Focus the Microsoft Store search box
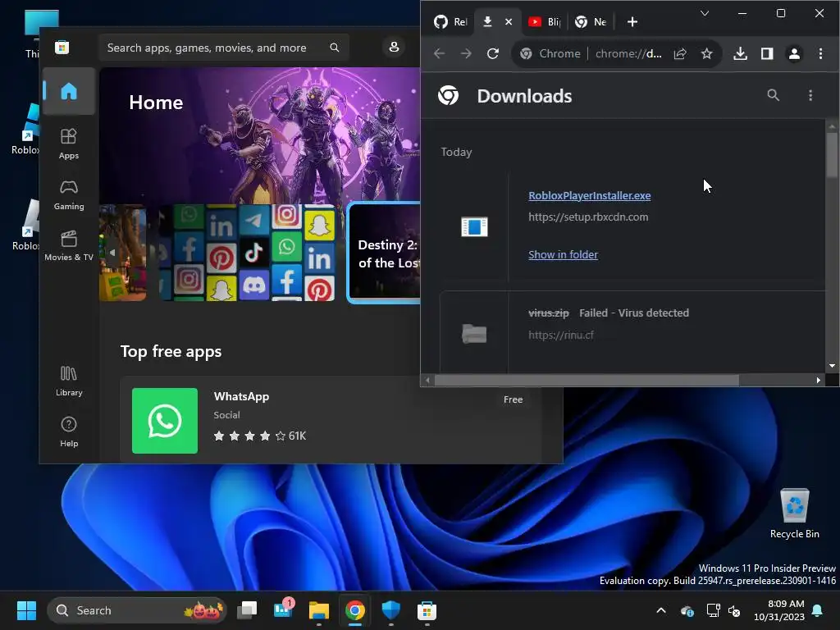 pos(224,48)
